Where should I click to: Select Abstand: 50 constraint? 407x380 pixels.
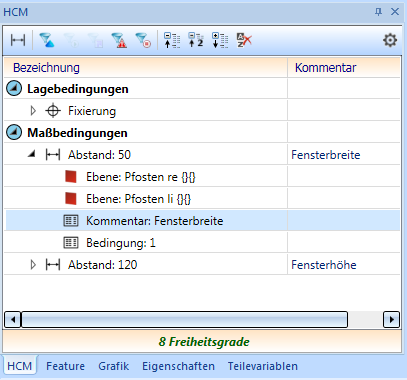pos(202,155)
